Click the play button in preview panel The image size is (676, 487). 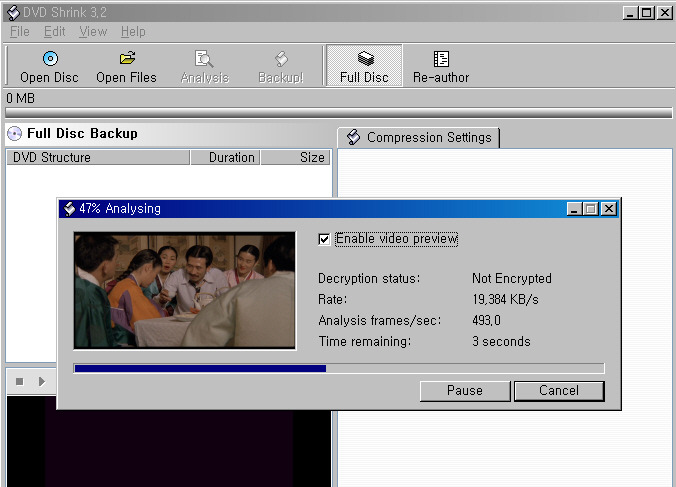point(41,381)
